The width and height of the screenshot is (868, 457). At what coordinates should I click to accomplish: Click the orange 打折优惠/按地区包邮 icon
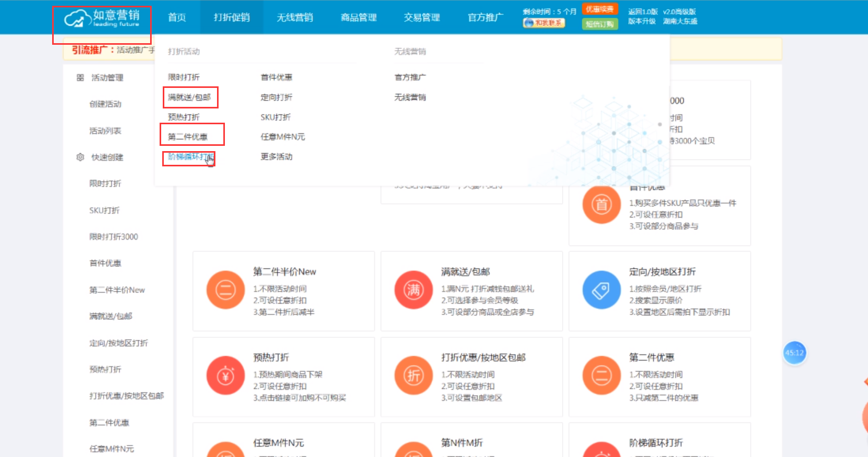tap(413, 375)
